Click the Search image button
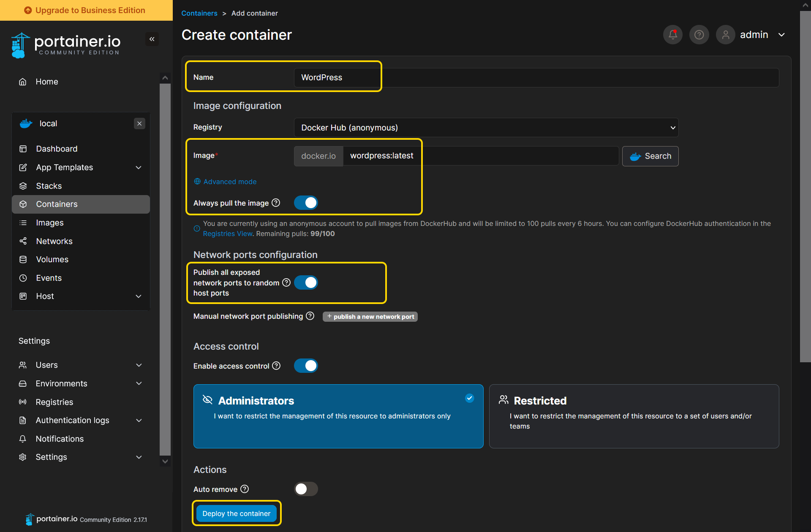This screenshot has width=811, height=532. [x=650, y=156]
